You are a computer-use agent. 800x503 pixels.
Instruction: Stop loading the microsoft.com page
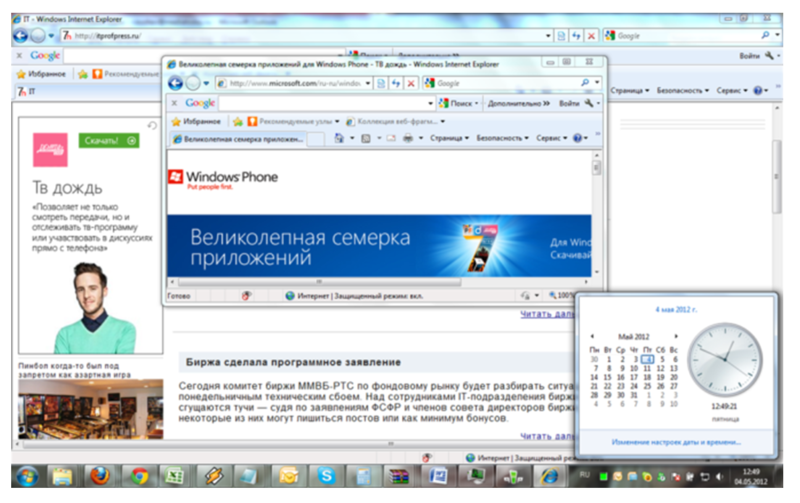[x=411, y=83]
